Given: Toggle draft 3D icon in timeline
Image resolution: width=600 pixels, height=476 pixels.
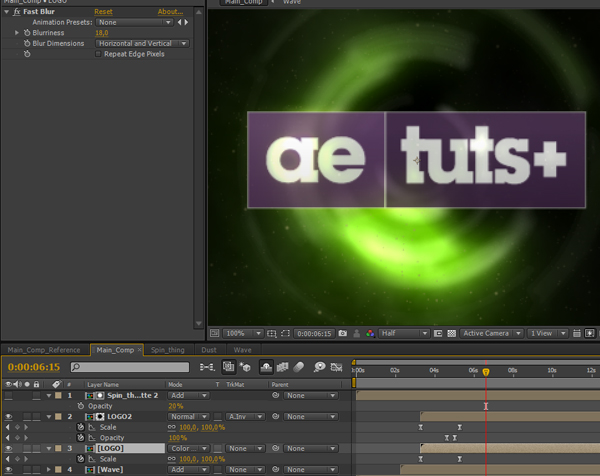Looking at the screenshot, I should [245, 367].
